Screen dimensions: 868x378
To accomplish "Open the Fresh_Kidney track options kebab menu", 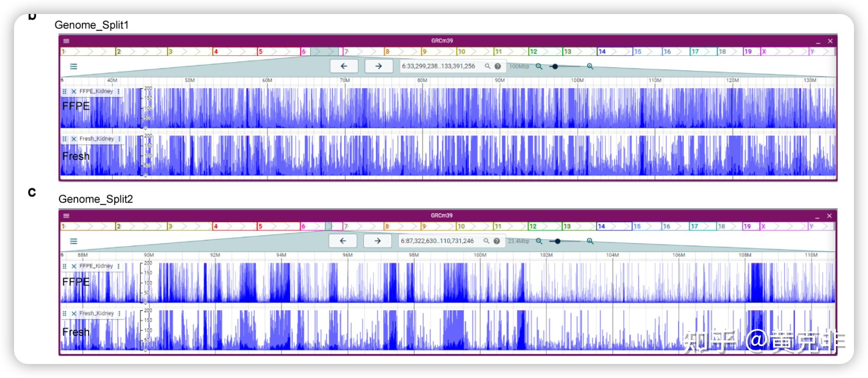I will [119, 138].
